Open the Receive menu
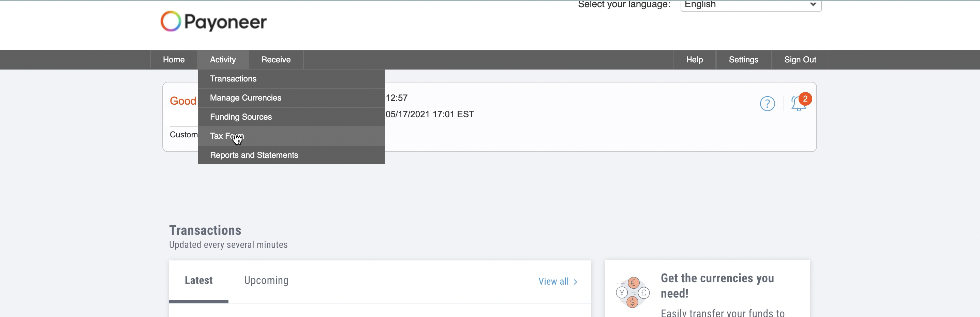 coord(276,59)
